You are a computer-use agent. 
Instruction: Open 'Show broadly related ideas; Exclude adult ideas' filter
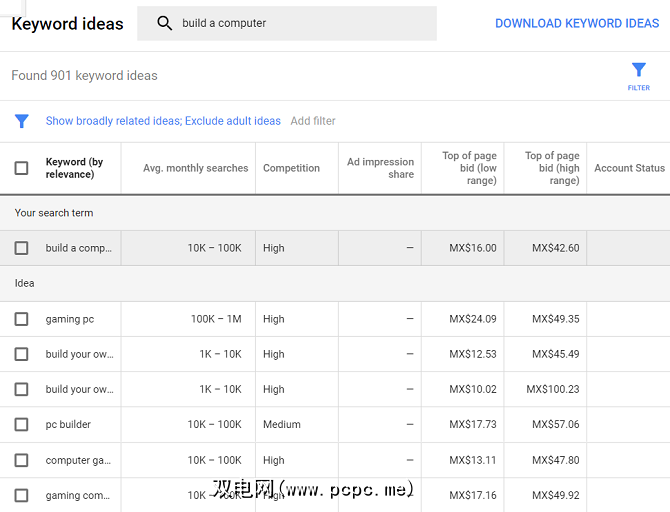coord(163,121)
